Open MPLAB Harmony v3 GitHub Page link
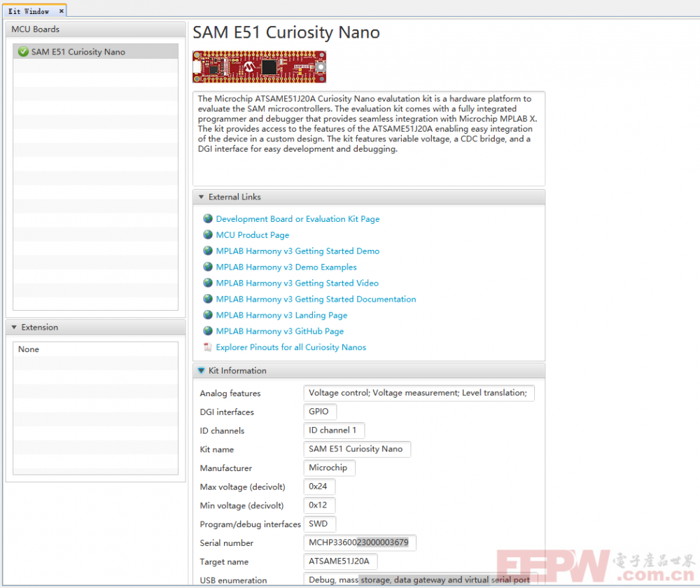Image resolution: width=700 pixels, height=588 pixels. tap(280, 331)
